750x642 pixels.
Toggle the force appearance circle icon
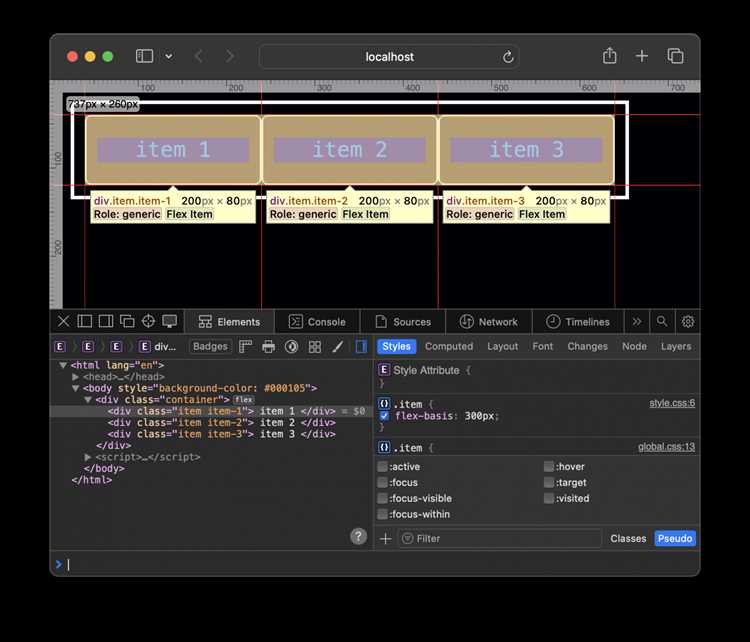[x=291, y=346]
